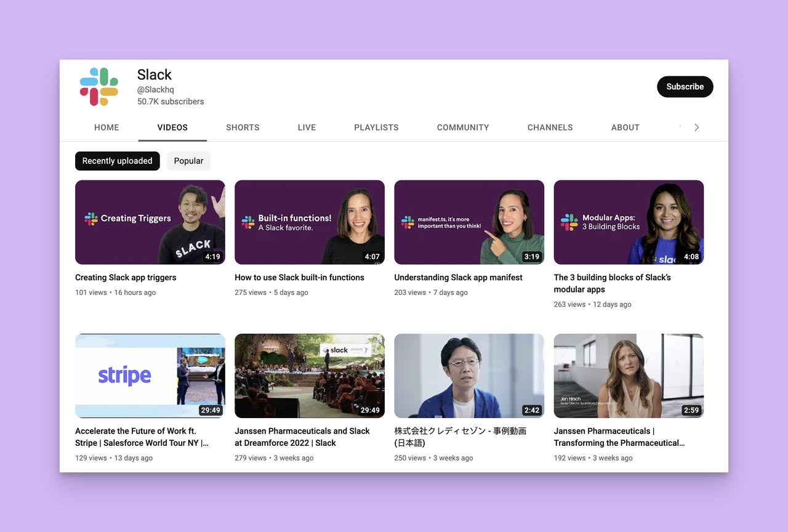Screen dimensions: 788x532
Task: Sort videos by Popular chip
Action: [x=188, y=161]
